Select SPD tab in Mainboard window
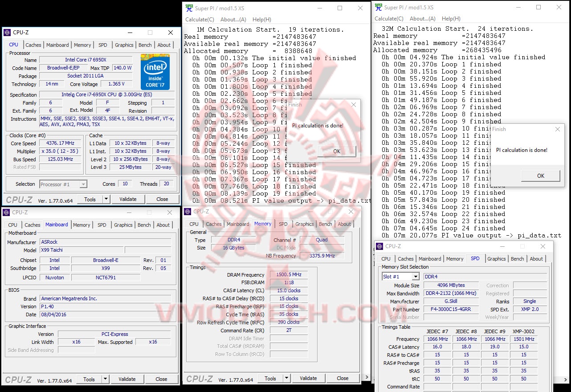 [102, 225]
